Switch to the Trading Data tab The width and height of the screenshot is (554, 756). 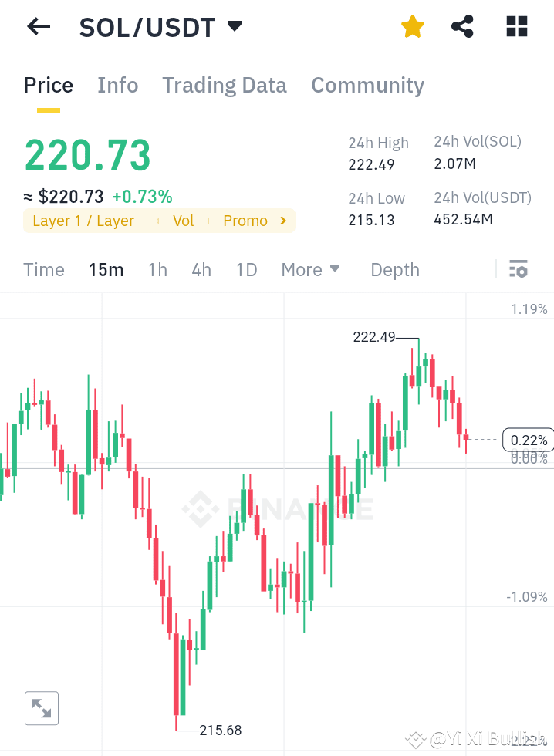pos(224,85)
